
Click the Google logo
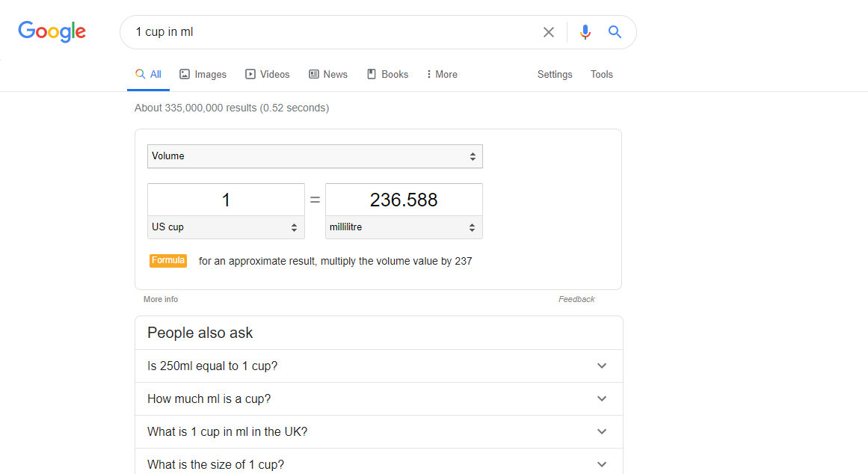click(52, 31)
